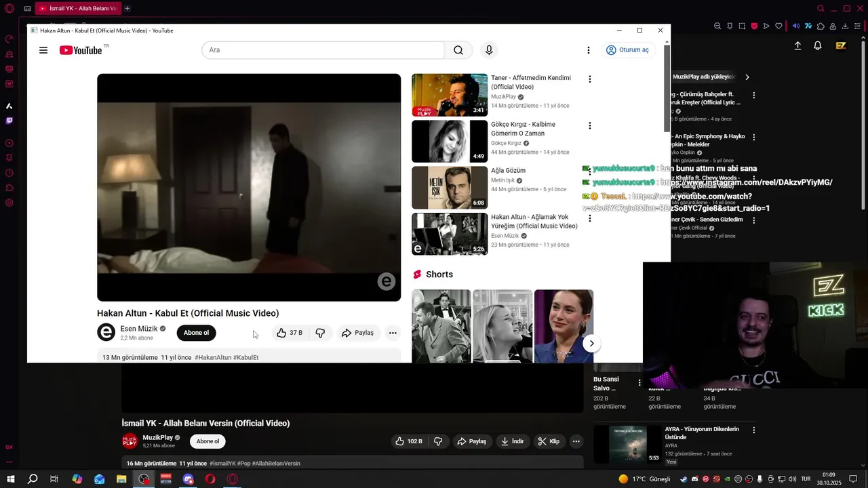Open Steam icon in system tray
This screenshot has height=488, width=868.
[684, 479]
